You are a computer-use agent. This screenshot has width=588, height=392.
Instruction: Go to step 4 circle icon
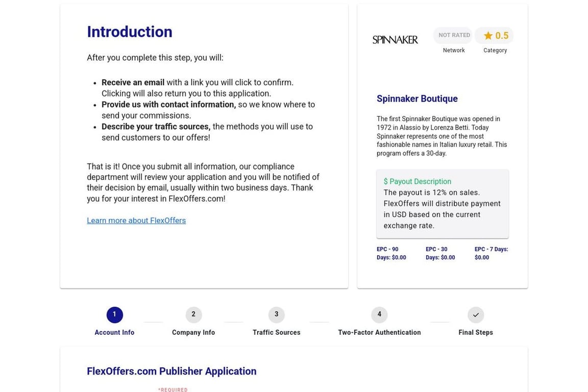[379, 315]
